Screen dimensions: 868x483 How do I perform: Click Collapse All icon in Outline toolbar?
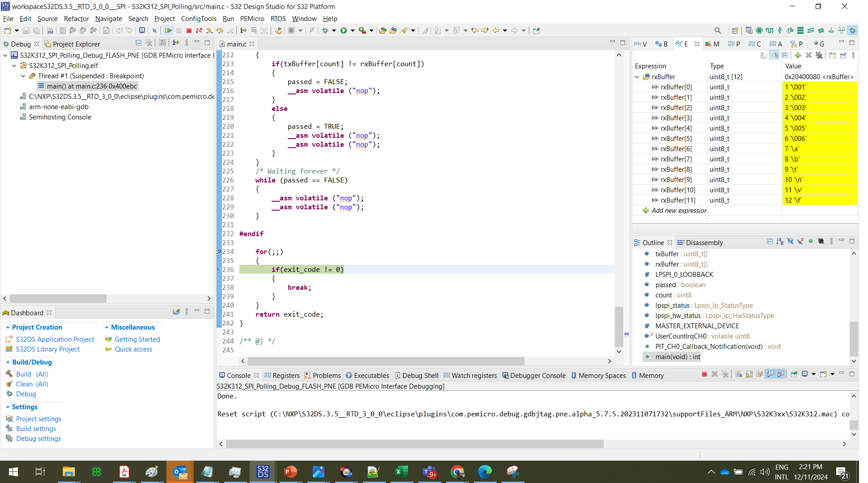tap(770, 241)
